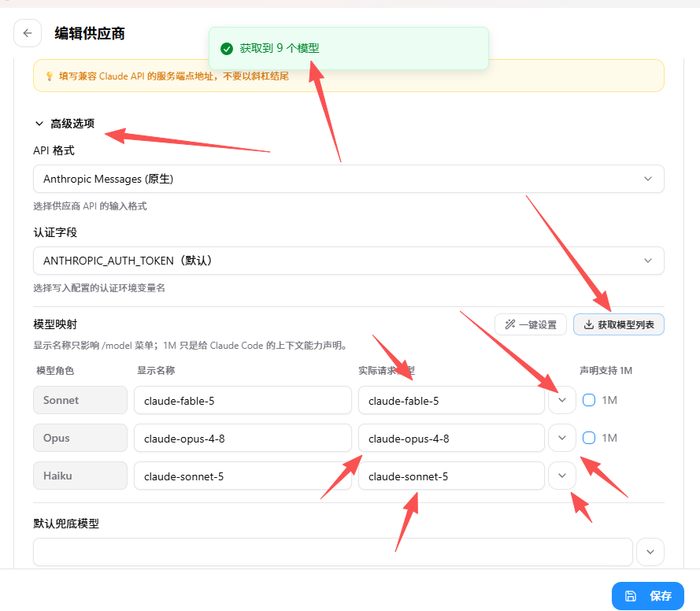
Task: Click the 一键设置 button
Action: (531, 324)
